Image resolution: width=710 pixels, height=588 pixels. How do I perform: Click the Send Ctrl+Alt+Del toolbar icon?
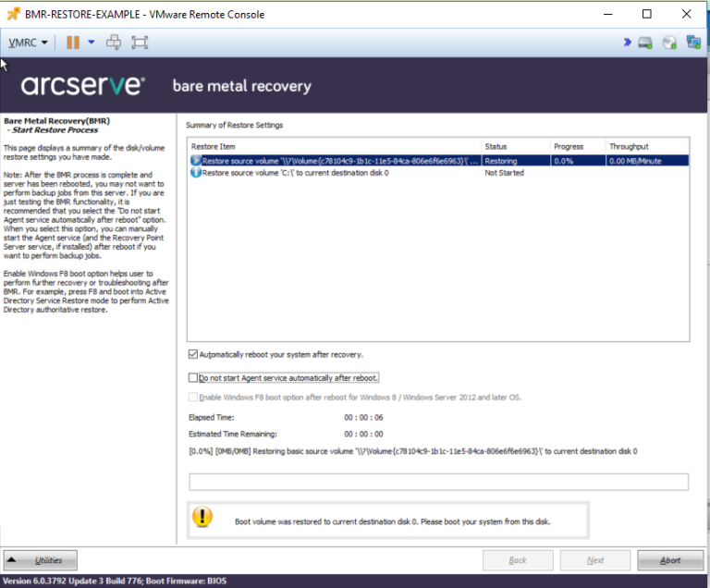click(x=113, y=43)
